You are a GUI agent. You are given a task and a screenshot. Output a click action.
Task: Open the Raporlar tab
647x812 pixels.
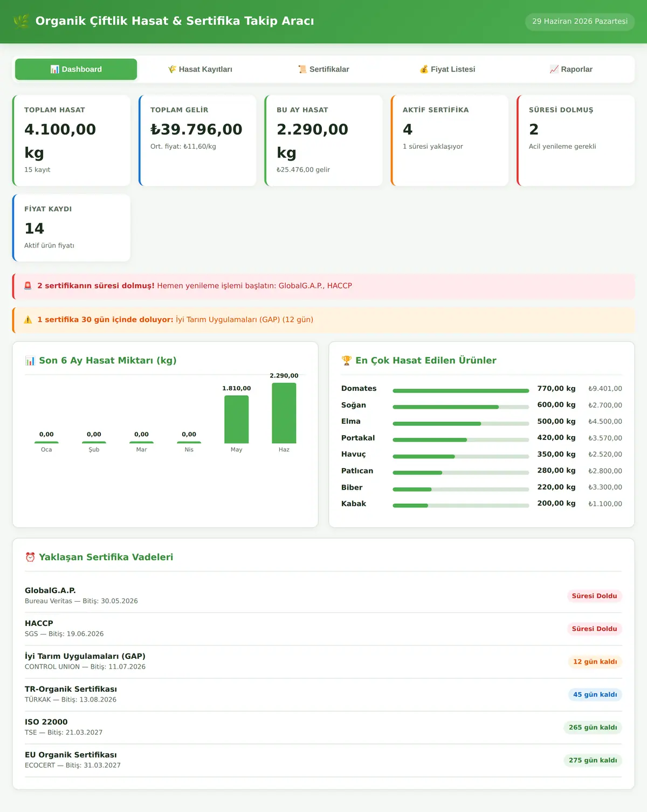coord(571,69)
